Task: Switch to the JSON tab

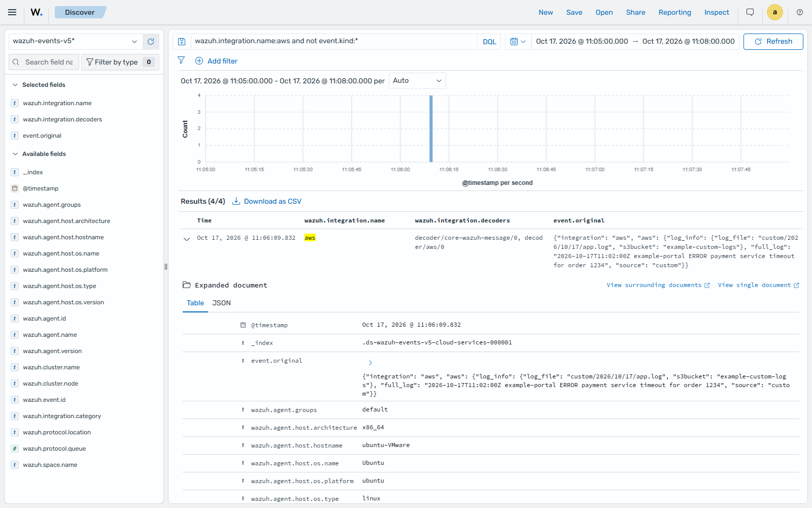Action: click(221, 303)
